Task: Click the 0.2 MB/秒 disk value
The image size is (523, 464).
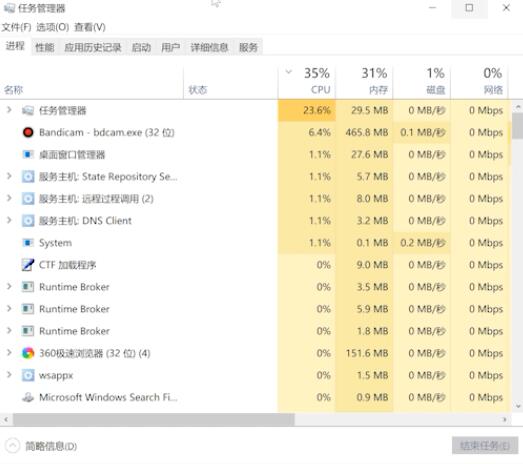Action: point(423,243)
